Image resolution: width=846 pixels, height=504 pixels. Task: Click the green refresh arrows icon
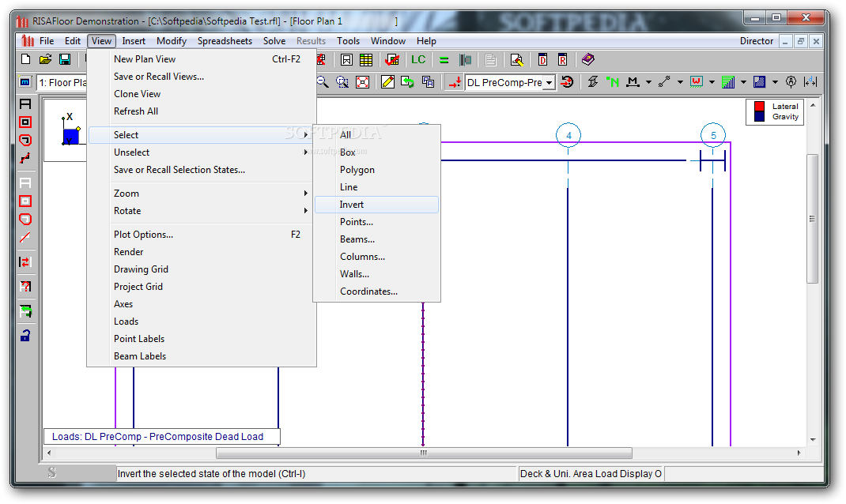(407, 82)
